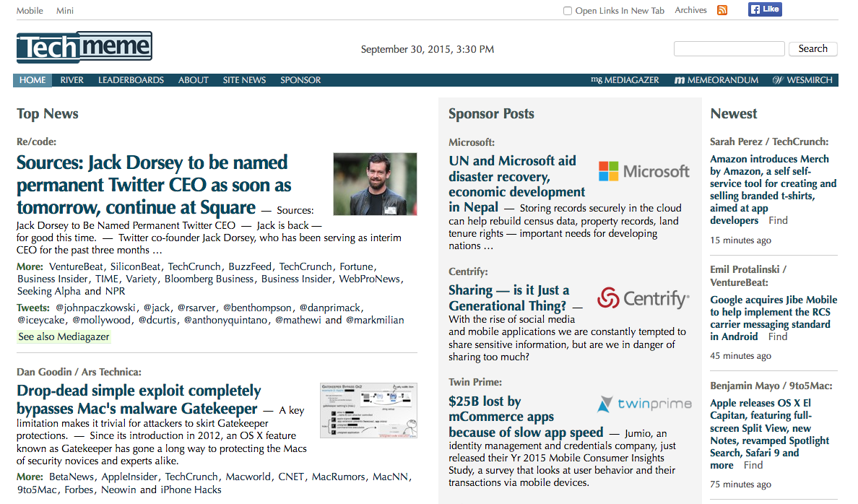Open the Site News section
The width and height of the screenshot is (858, 504).
pos(244,80)
